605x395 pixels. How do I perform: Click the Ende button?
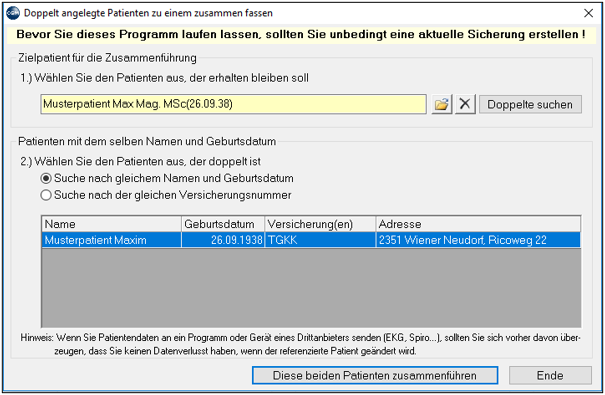(550, 375)
